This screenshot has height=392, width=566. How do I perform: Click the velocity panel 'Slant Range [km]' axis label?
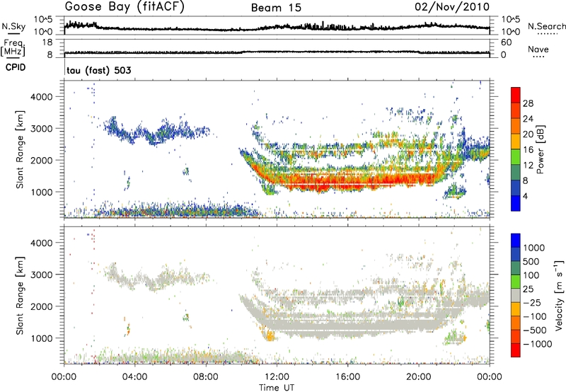coord(20,295)
